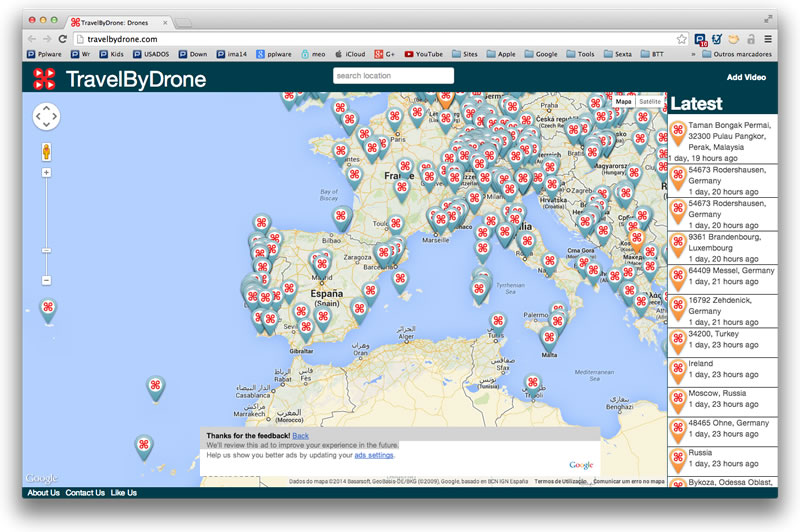Image resolution: width=800 pixels, height=532 pixels.
Task: Open the Apple bookmarks folder
Action: click(501, 54)
